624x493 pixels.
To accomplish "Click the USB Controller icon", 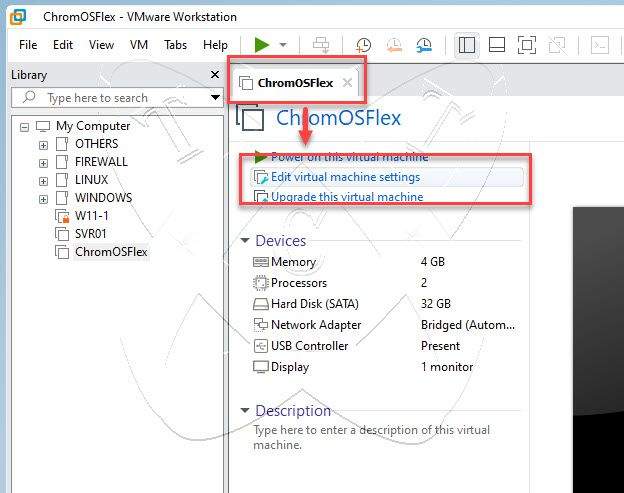I will pos(261,346).
